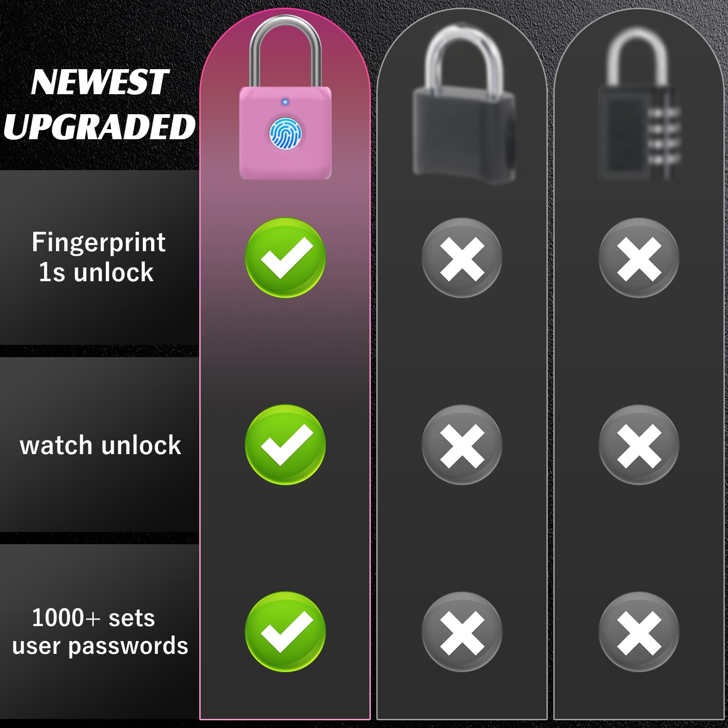Click keyed padlock's X for watch unlock
Screen dimensions: 728x728
click(462, 445)
